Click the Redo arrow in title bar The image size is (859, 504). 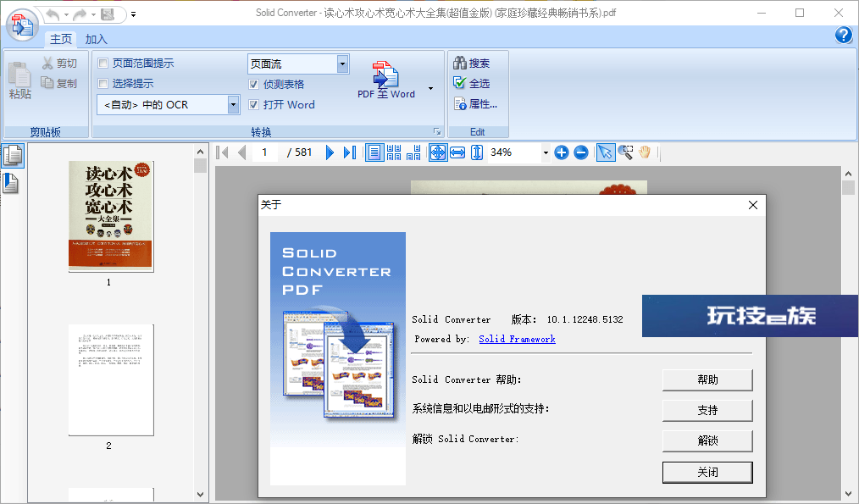80,14
